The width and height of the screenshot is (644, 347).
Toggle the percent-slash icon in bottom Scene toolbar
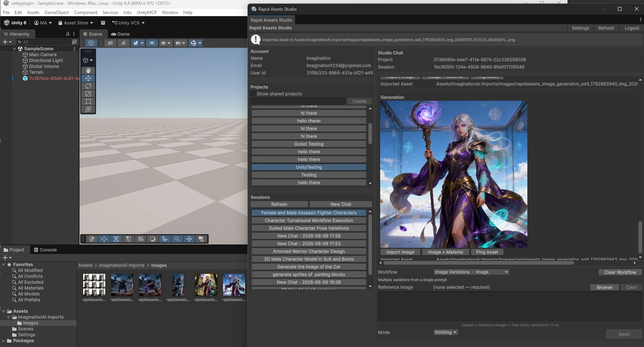click(116, 239)
